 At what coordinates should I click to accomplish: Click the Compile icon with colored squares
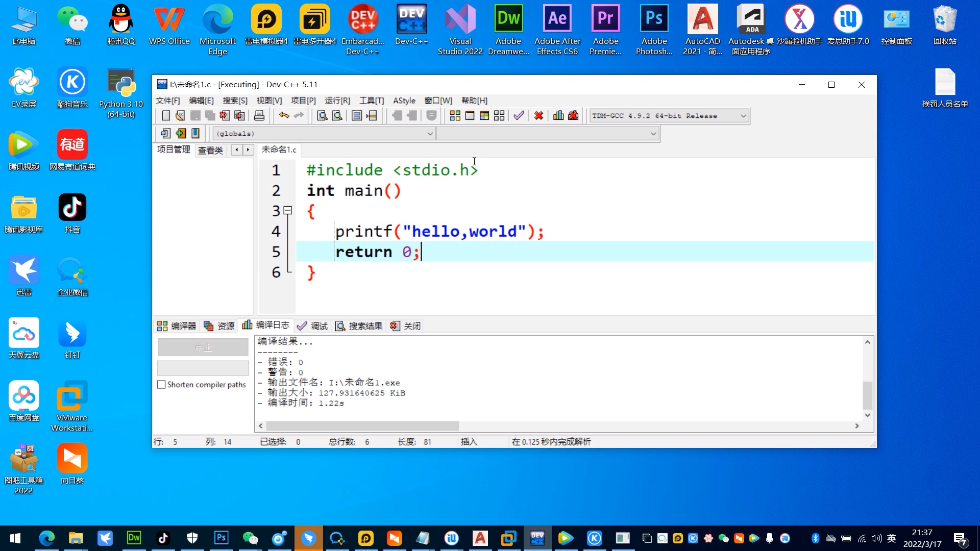[455, 116]
